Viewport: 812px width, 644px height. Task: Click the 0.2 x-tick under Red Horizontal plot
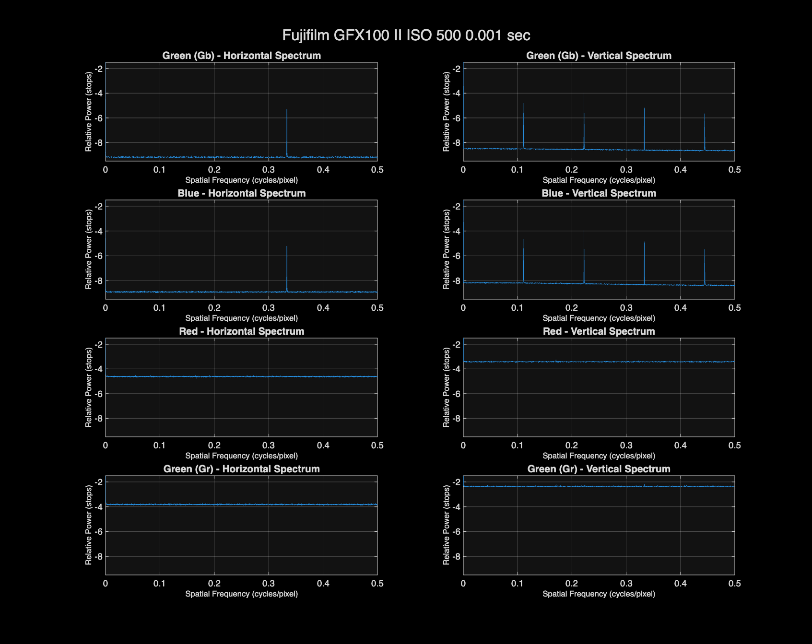[214, 445]
